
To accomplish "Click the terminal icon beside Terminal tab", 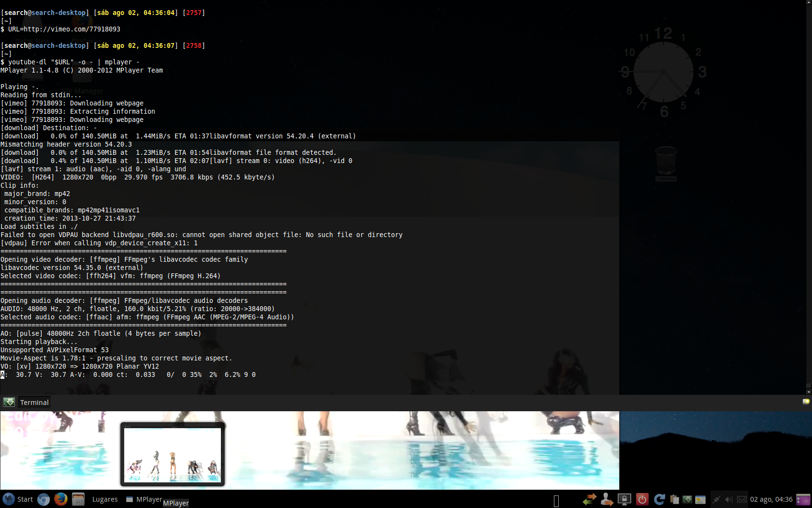I will [9, 402].
